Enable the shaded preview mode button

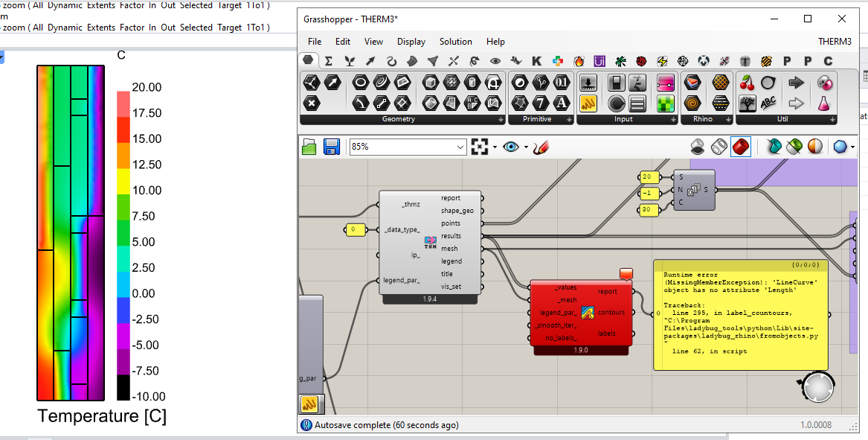coord(740,147)
